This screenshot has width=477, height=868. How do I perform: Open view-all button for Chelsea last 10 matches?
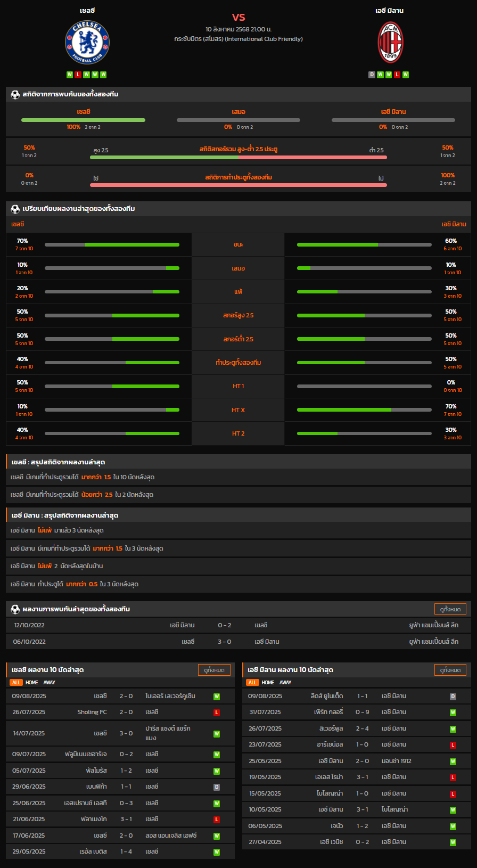(214, 670)
